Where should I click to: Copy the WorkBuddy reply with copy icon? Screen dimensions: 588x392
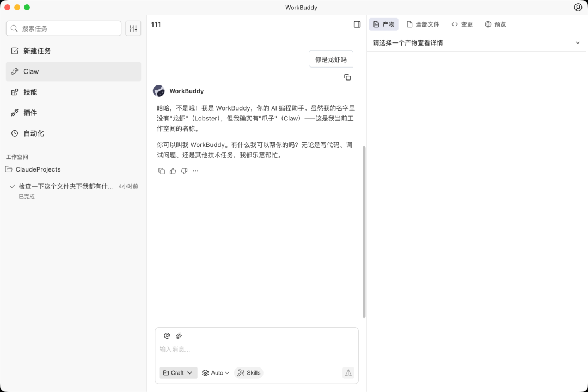[162, 170]
